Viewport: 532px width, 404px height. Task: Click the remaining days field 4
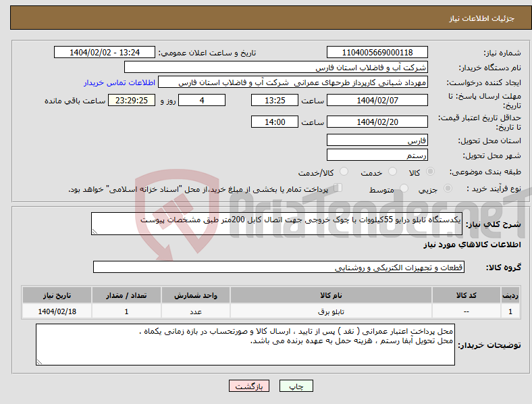coord(202,101)
